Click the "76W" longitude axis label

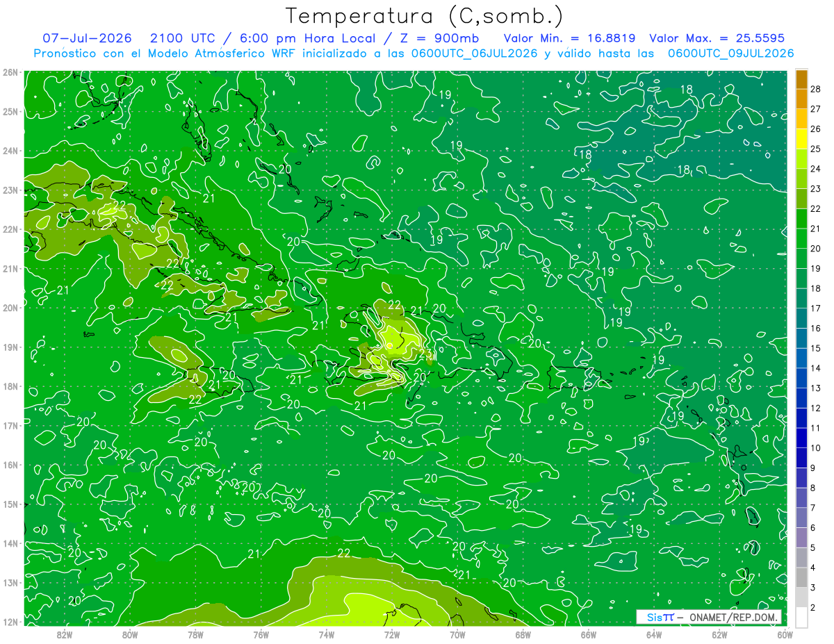[261, 634]
